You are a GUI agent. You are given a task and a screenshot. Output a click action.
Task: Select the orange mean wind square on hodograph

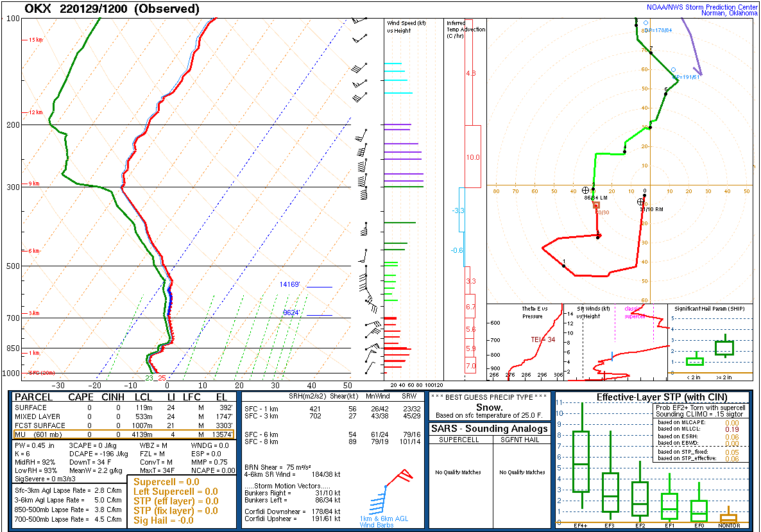coord(596,205)
